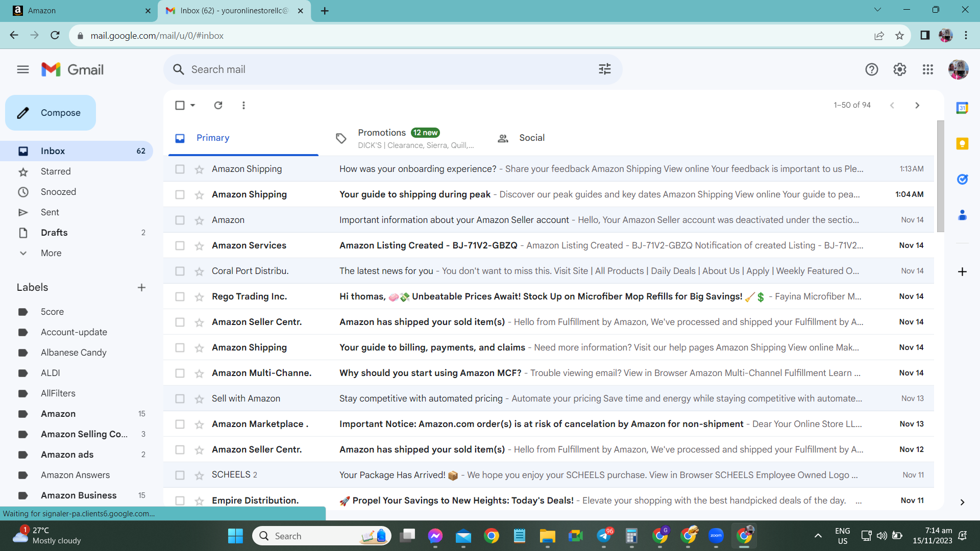Show search options filter icon
This screenshot has width=980, height=551.
coord(605,69)
